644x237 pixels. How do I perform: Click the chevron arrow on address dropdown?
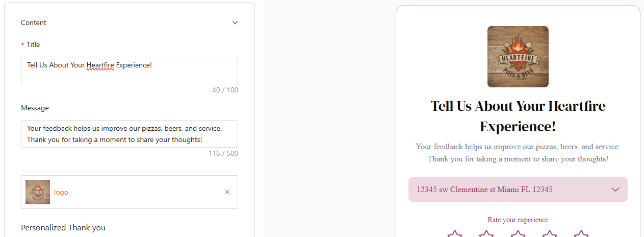(x=615, y=189)
